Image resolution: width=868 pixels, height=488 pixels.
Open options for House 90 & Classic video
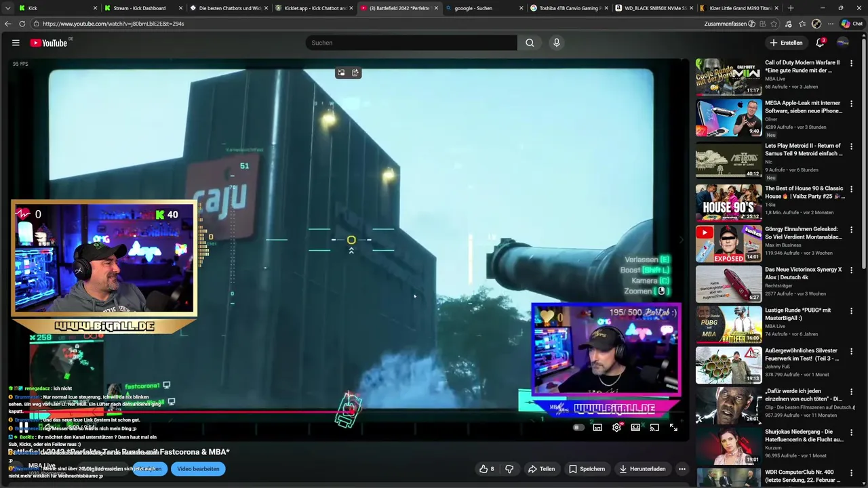[x=852, y=189]
